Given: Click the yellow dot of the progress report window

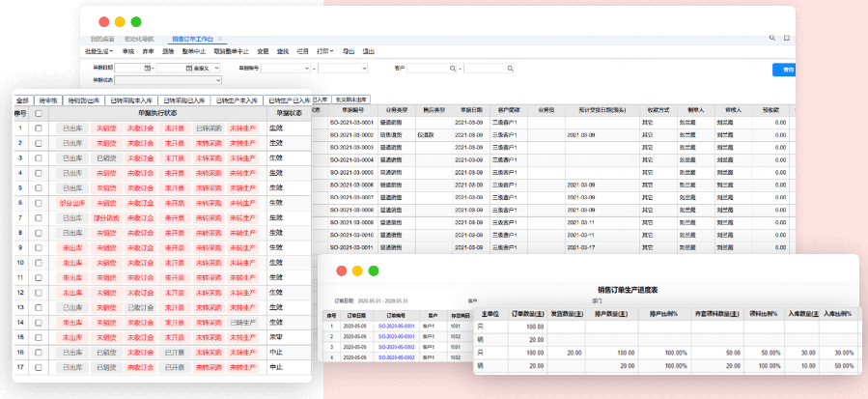Looking at the screenshot, I should pyautogui.click(x=357, y=271).
